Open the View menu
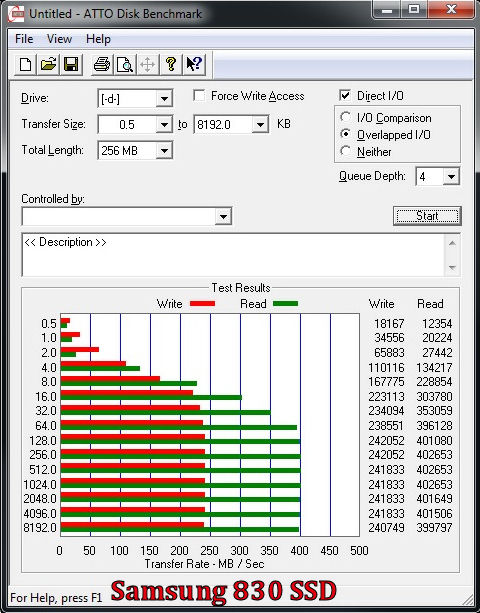The width and height of the screenshot is (480, 613). [x=59, y=39]
